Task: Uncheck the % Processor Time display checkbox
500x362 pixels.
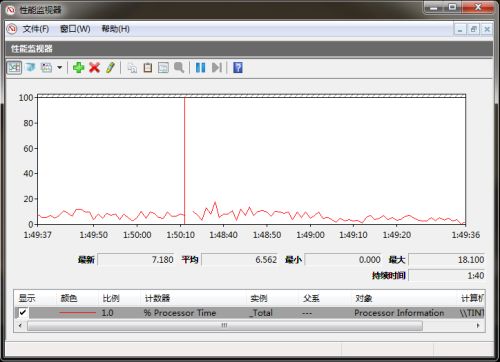Action: tap(23, 313)
